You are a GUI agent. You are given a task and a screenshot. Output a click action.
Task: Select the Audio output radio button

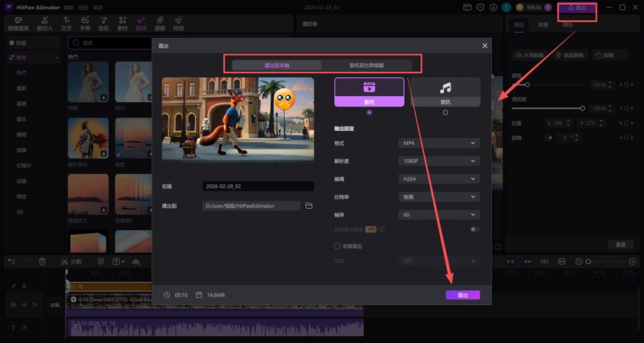pyautogui.click(x=445, y=112)
